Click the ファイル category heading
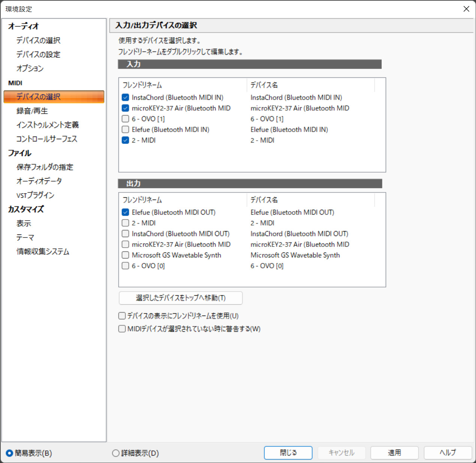The width and height of the screenshot is (476, 463). click(x=20, y=153)
